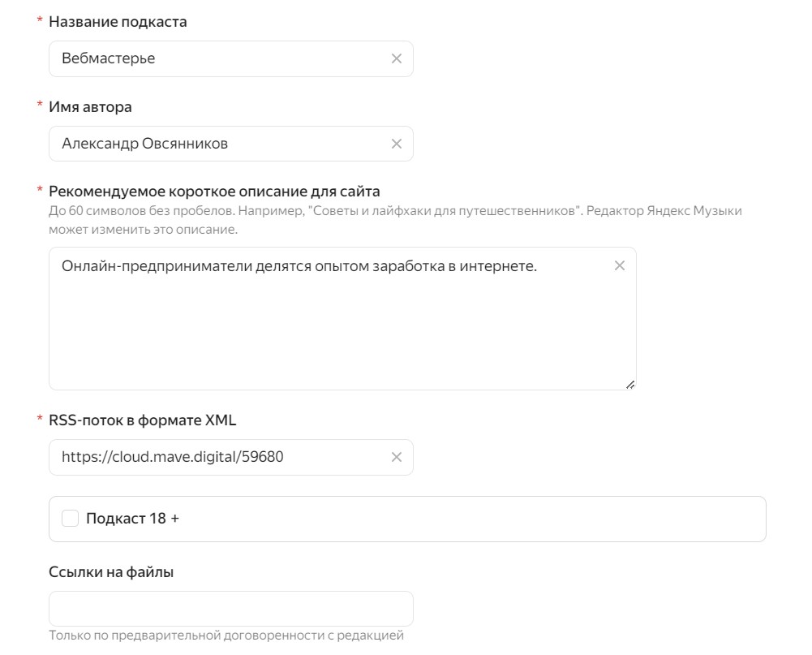This screenshot has width=812, height=655.
Task: Click the 'Имя автора' field label
Action: (x=90, y=107)
